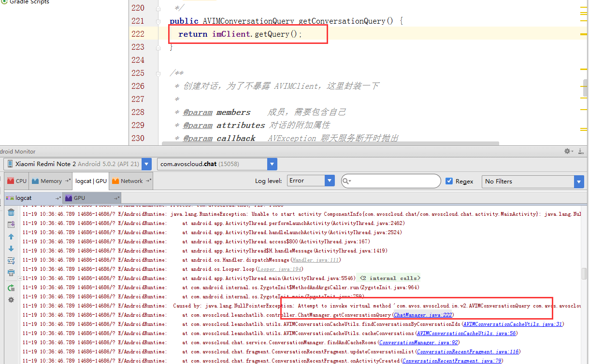Open Android Monitor panel settings gear
589x364 pixels.
coord(569,151)
